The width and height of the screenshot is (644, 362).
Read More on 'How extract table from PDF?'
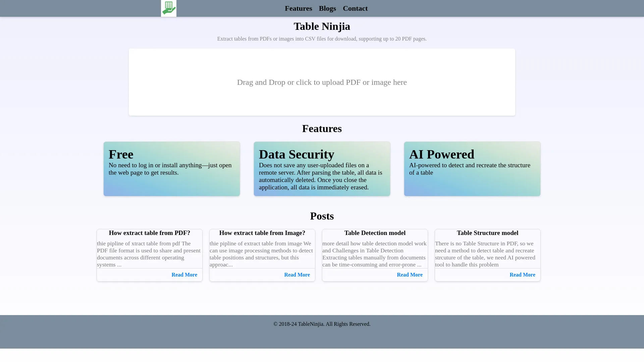click(184, 275)
